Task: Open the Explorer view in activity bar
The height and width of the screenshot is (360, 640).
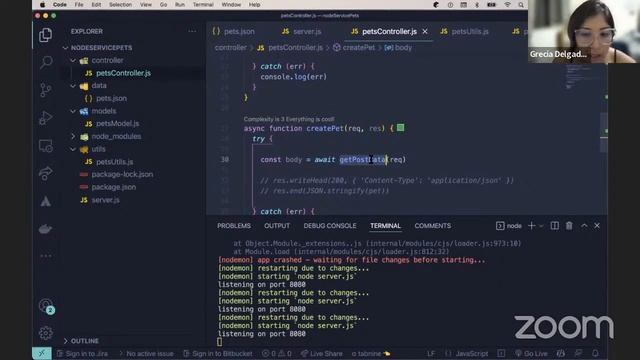Action: pyautogui.click(x=45, y=35)
